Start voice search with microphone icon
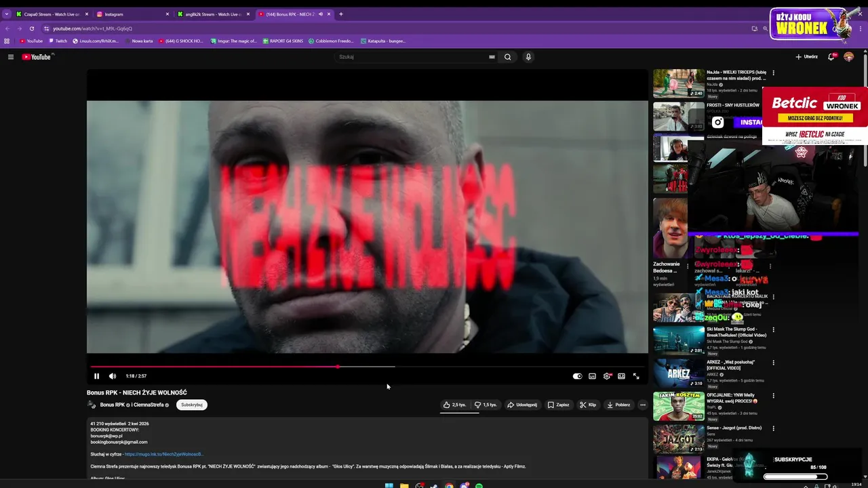 pyautogui.click(x=528, y=57)
